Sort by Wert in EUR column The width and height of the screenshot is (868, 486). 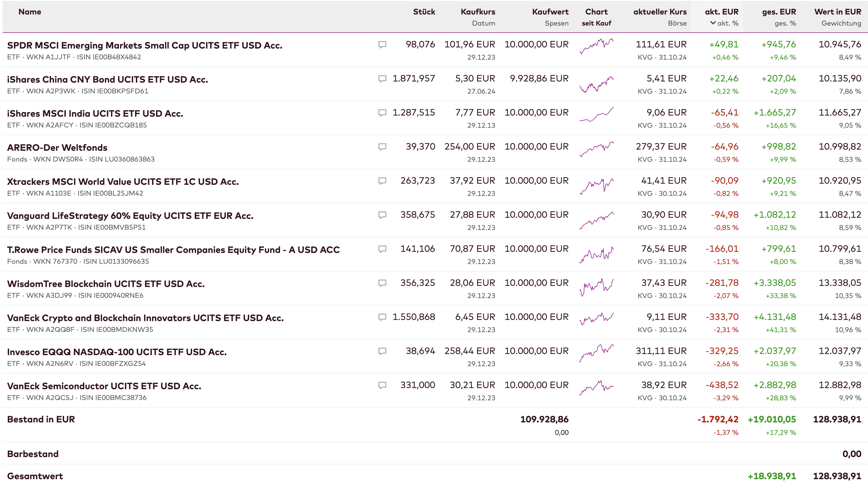point(837,12)
